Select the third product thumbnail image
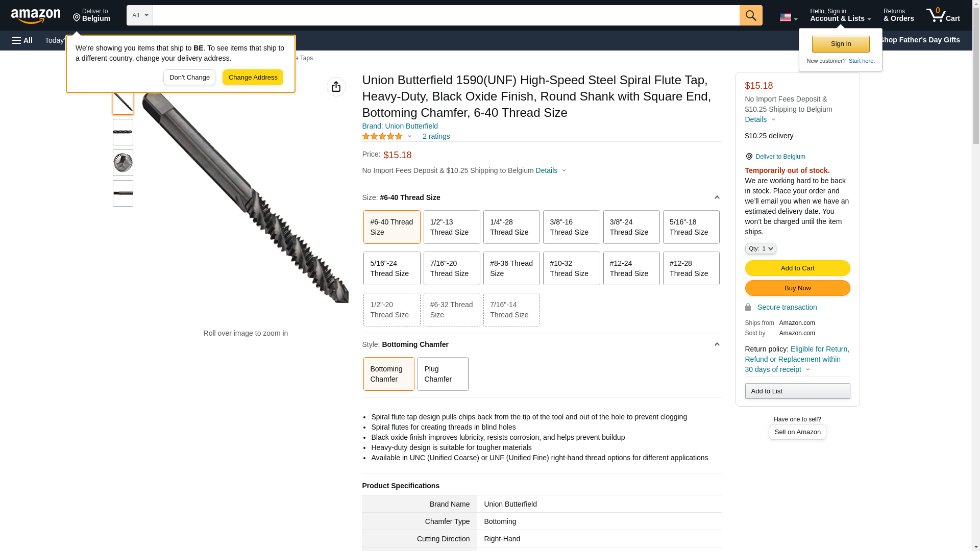The width and height of the screenshot is (980, 551). click(123, 163)
